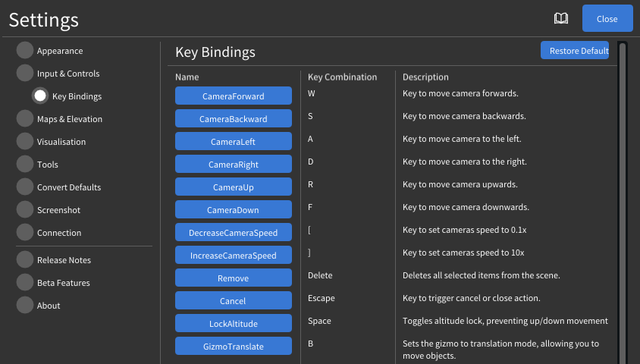Rebind the CameraForward key
The height and width of the screenshot is (364, 640).
(234, 96)
